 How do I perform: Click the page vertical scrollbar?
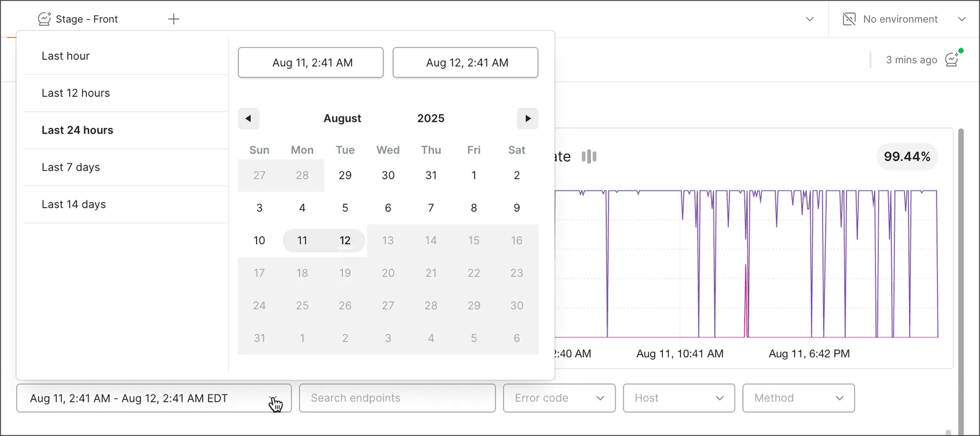pyautogui.click(x=961, y=282)
